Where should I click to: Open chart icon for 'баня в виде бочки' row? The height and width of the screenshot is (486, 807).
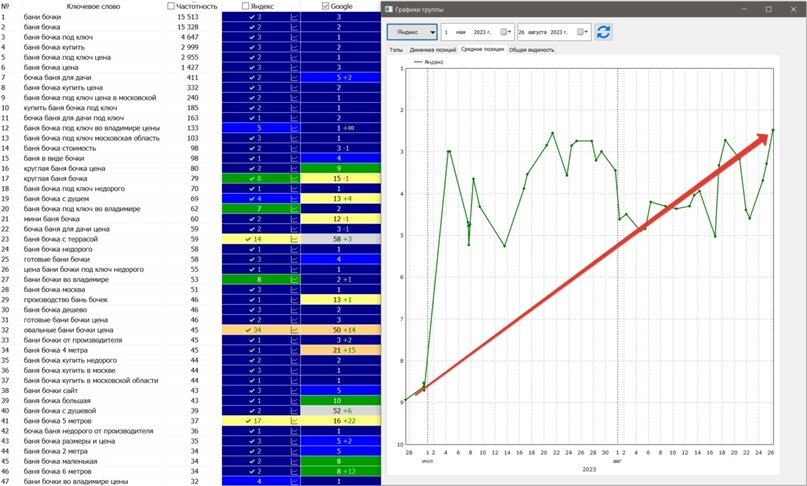295,159
